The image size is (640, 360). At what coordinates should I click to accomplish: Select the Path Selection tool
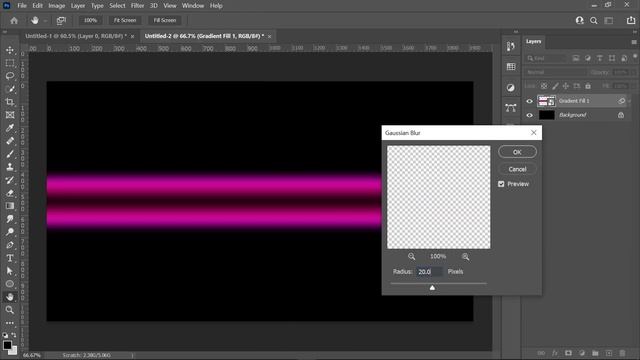point(10,271)
